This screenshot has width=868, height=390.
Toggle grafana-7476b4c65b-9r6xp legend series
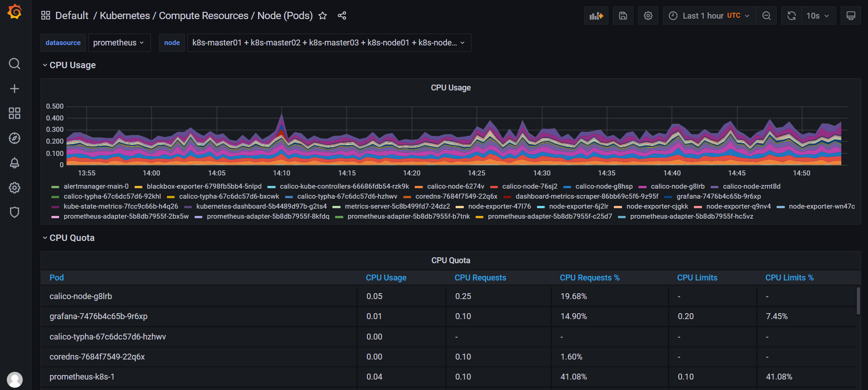pos(718,196)
